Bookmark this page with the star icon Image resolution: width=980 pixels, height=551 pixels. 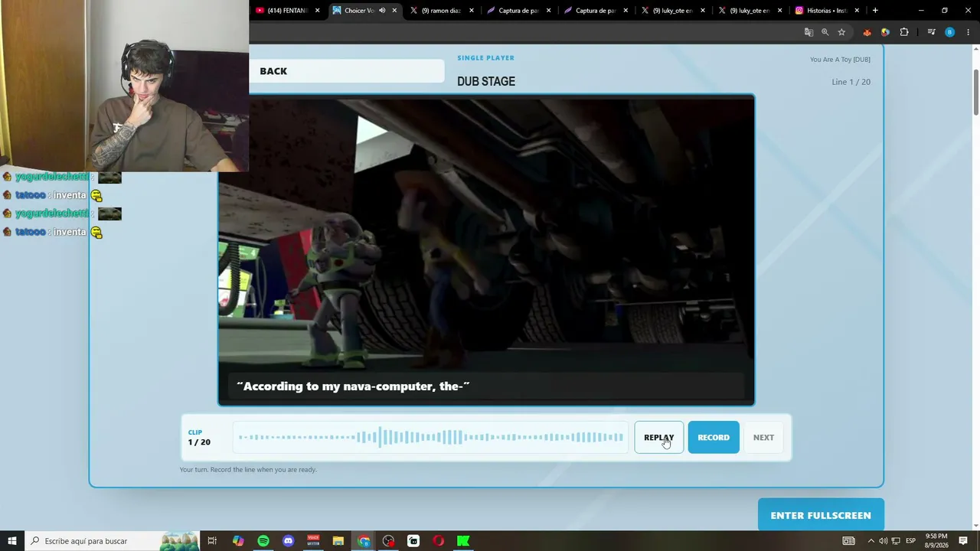pos(841,32)
